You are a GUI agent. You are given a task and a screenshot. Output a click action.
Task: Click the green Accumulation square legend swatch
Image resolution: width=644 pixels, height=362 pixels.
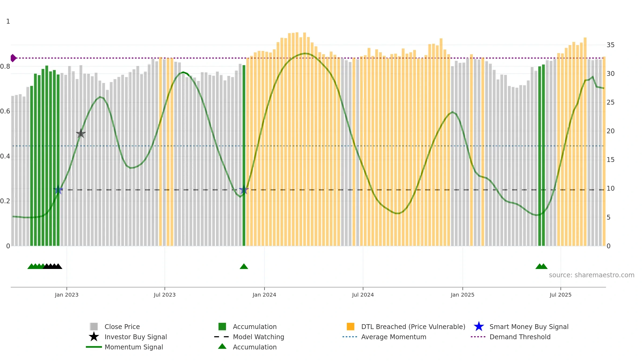222,327
